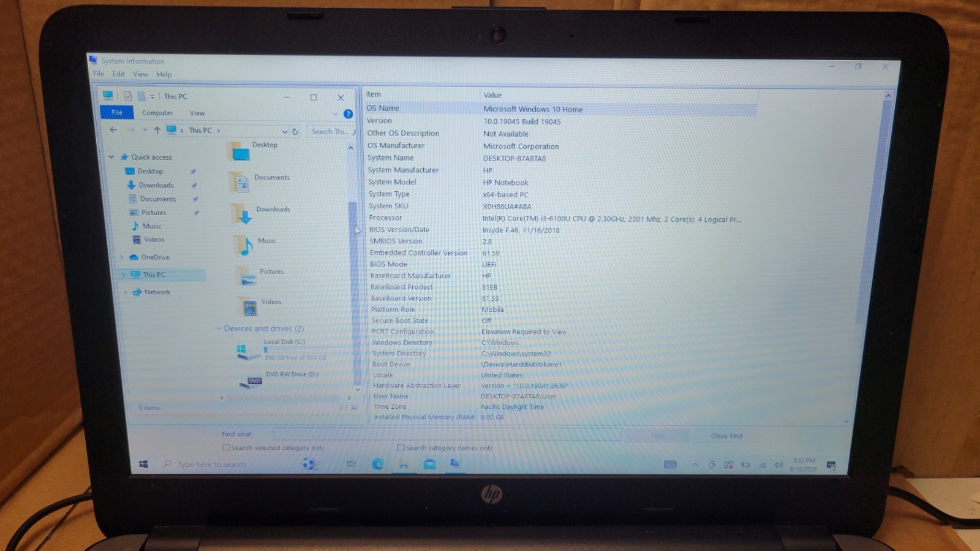Open the Pictures folder in This PC pane
Viewport: 980px width, 551px height.
[247, 276]
